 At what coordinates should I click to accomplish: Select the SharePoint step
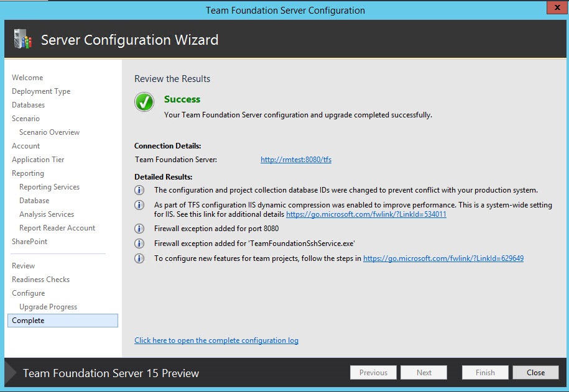[29, 242]
